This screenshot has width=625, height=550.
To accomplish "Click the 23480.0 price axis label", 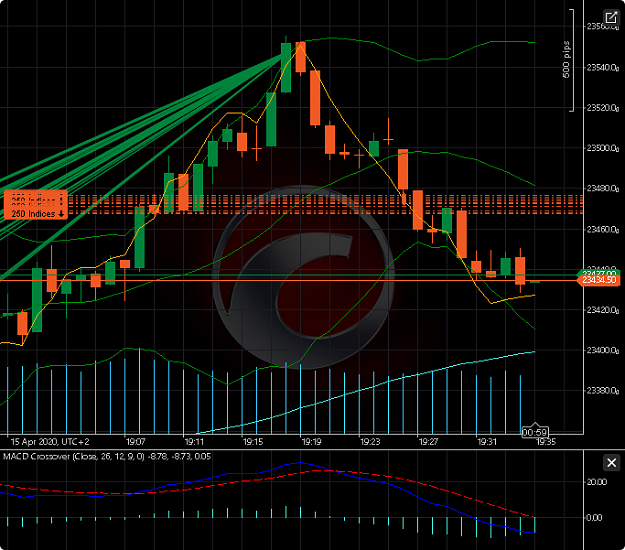I will pos(603,188).
